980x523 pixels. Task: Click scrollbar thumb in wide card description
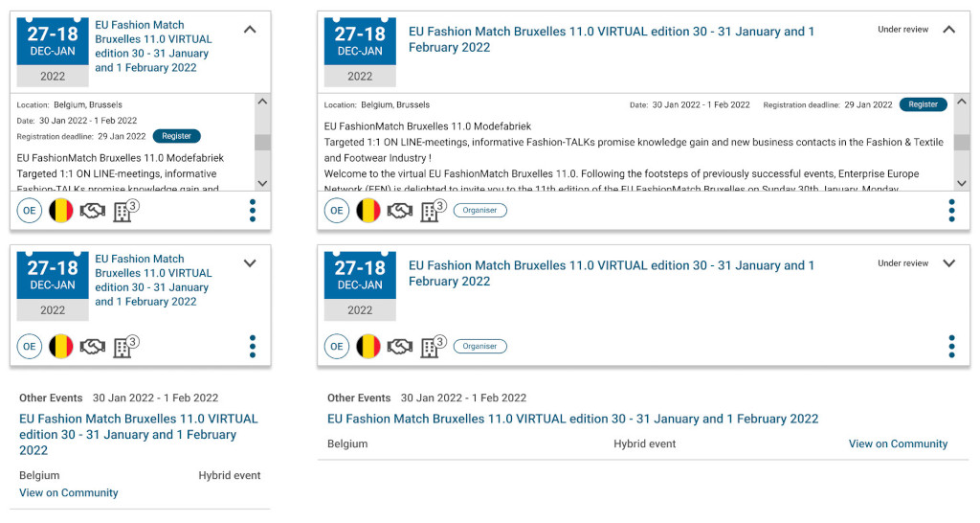[962, 142]
